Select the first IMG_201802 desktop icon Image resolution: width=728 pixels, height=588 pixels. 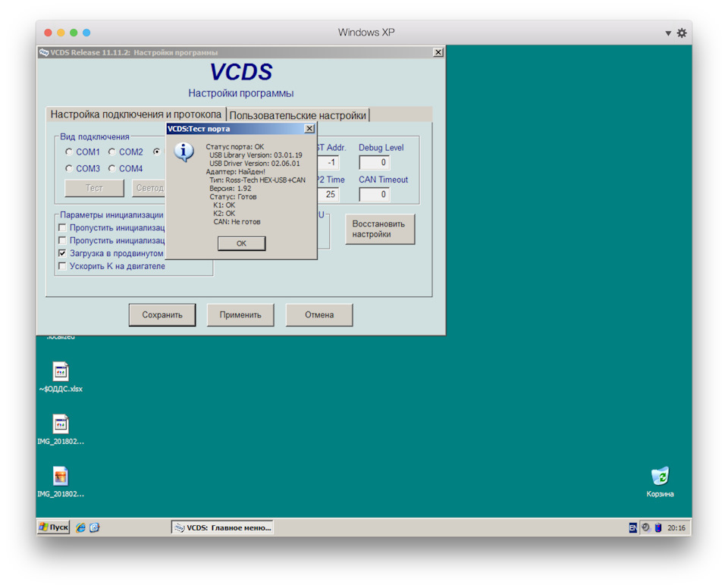coord(61,424)
